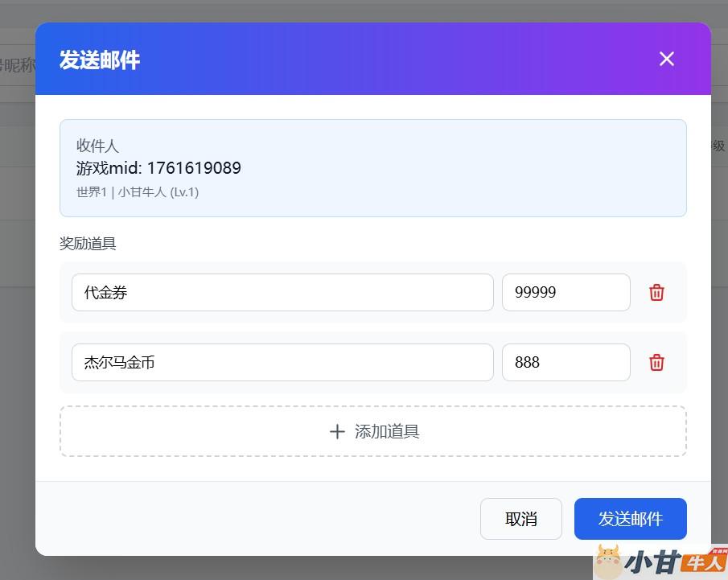Select the 游戏mid: 1761619089 text
This screenshot has height=580, width=728.
point(158,168)
